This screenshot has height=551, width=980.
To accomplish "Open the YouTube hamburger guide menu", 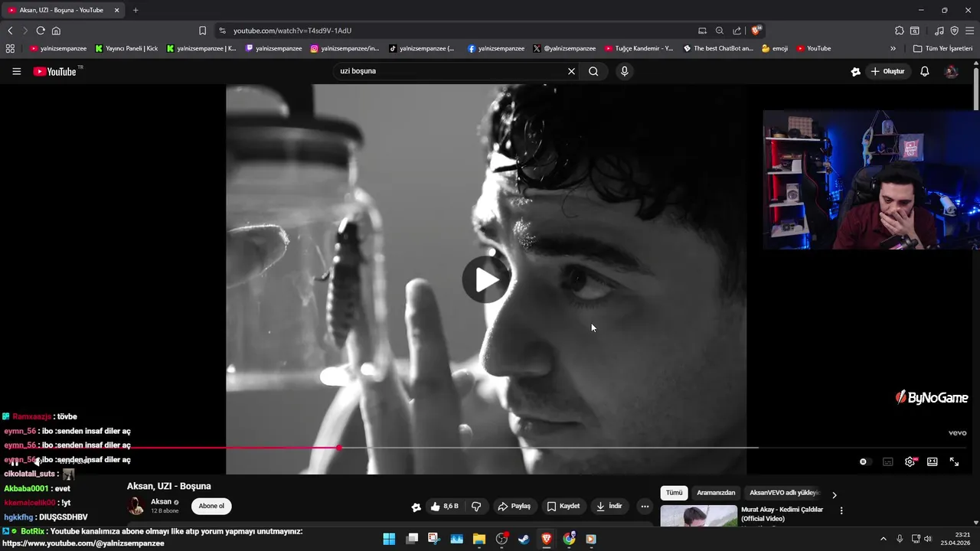I will (16, 71).
